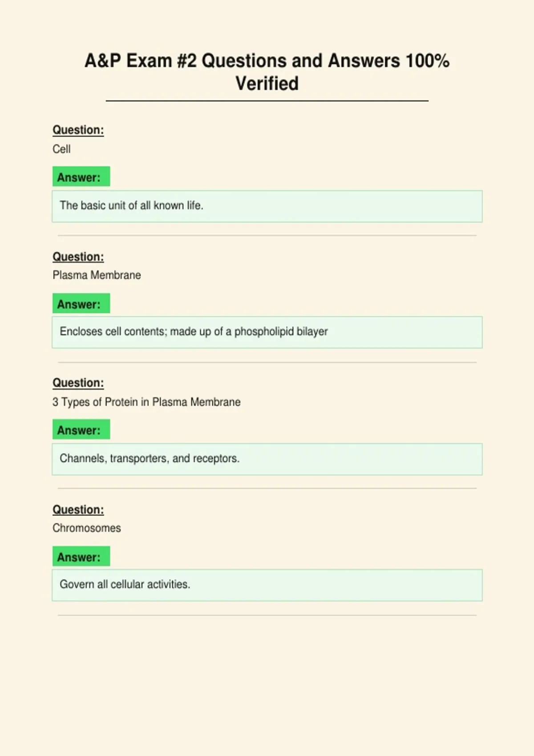Select the first Question label above Cell
Image resolution: width=534 pixels, height=756 pixels.
pyautogui.click(x=78, y=130)
